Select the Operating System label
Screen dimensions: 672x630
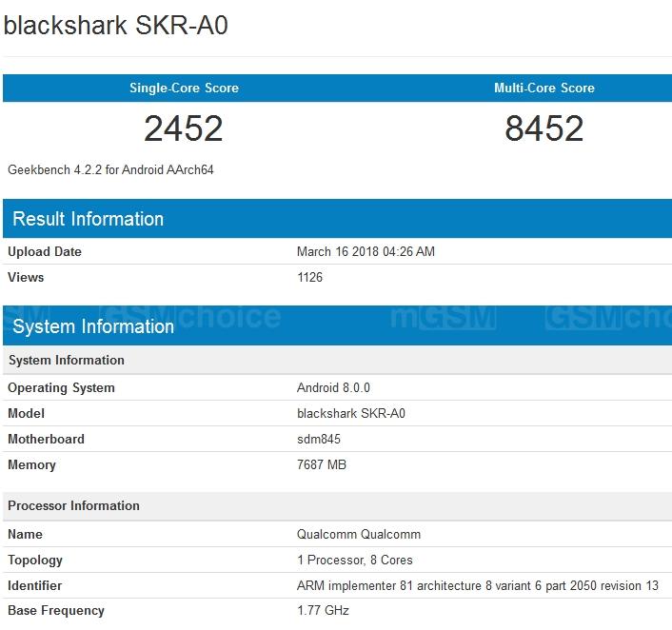61,388
